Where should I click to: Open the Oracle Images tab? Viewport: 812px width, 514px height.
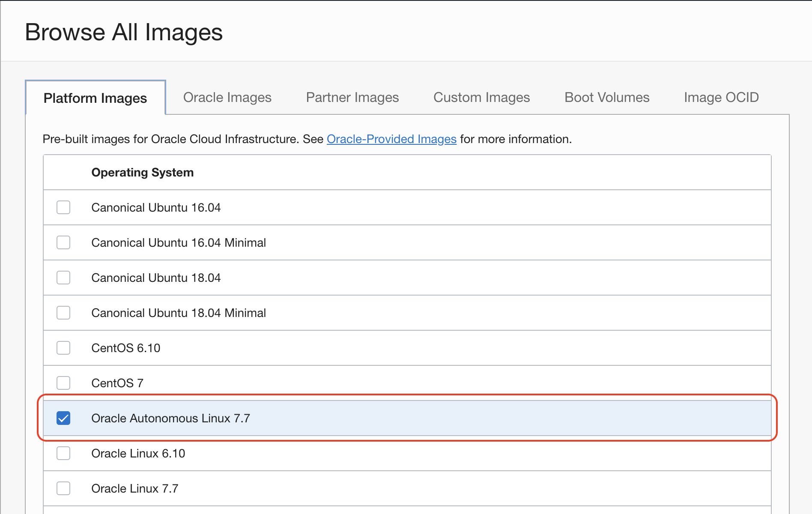click(227, 97)
